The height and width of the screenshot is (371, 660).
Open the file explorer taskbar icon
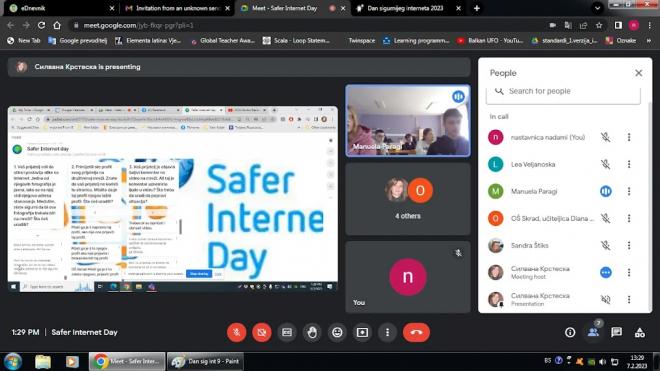[x=43, y=362]
